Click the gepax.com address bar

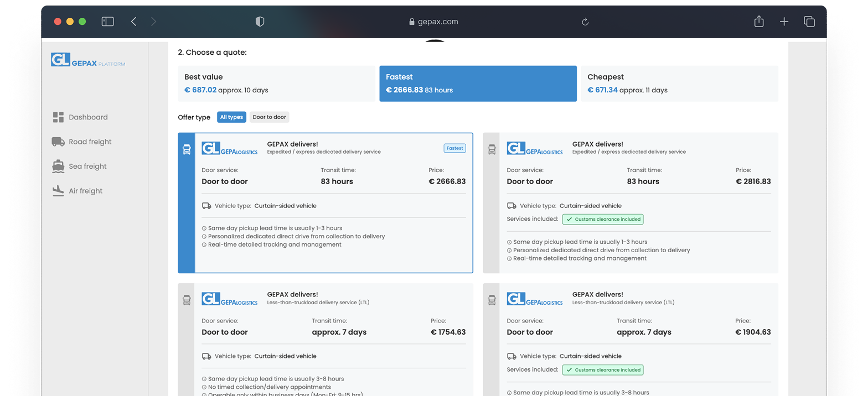[433, 22]
